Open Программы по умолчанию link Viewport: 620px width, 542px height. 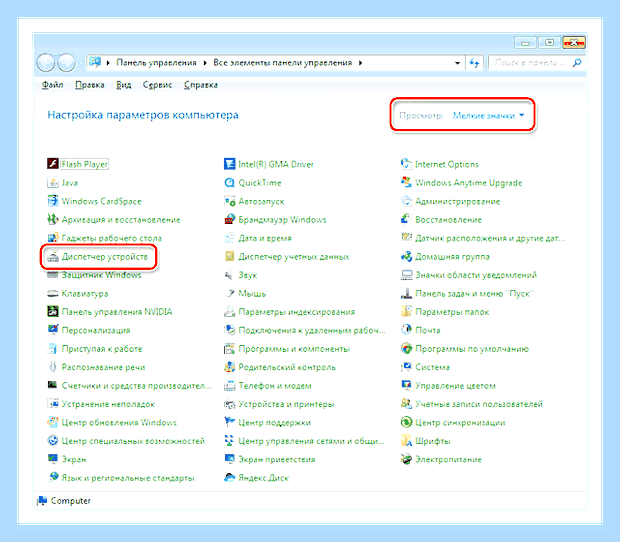[x=472, y=349]
